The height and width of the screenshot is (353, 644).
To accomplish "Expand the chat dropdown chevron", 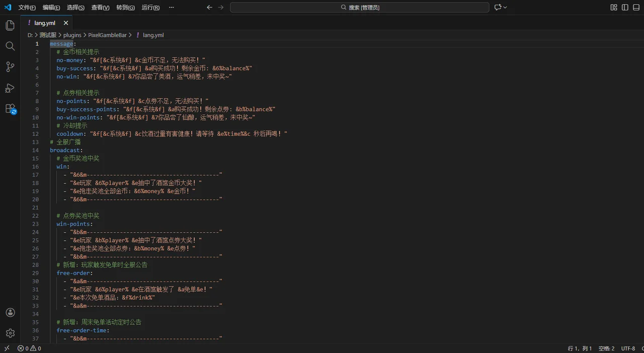I will coord(505,7).
